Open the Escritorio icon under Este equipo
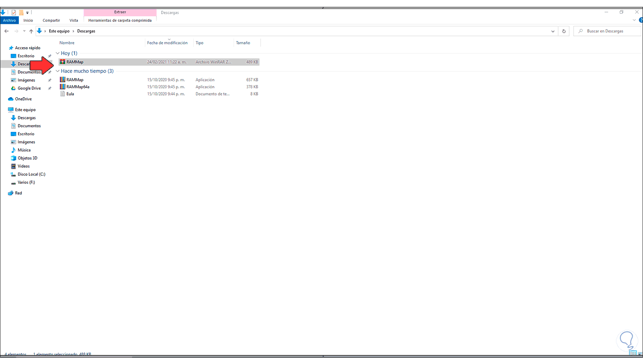The image size is (643, 364). point(13,134)
